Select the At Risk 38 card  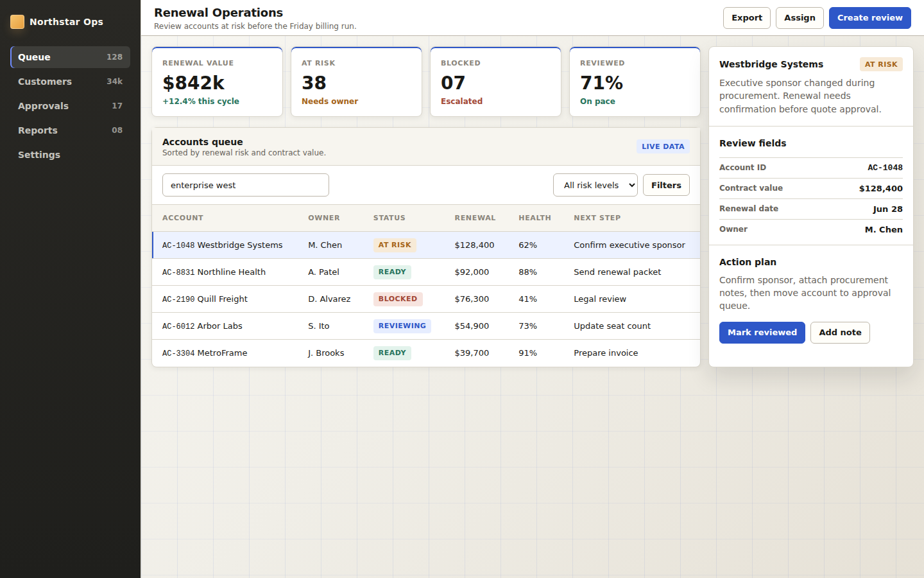click(356, 82)
